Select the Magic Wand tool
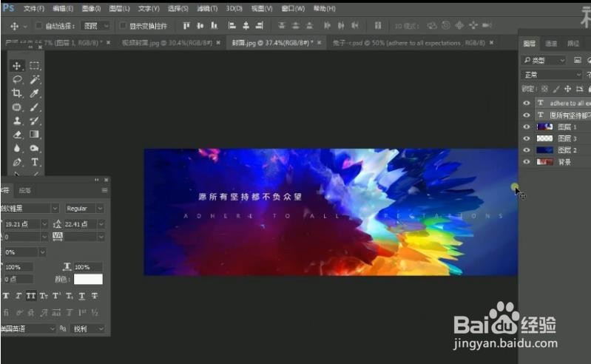This screenshot has height=364, width=591. (x=34, y=79)
